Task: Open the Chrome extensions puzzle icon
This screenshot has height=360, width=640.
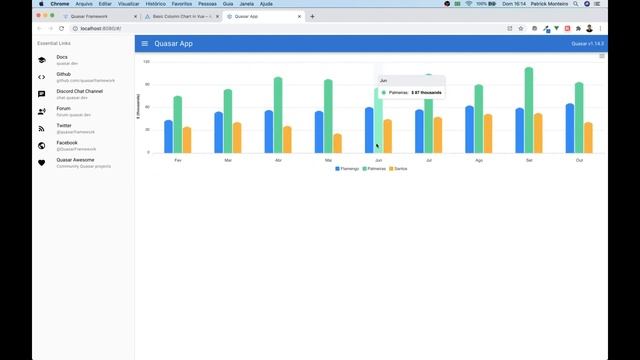Action: [578, 29]
